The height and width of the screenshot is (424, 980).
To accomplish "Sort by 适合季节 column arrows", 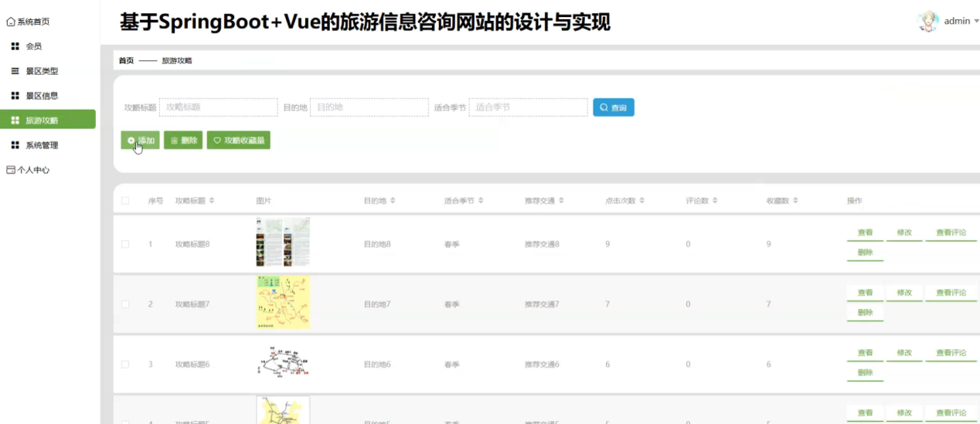I will pos(481,201).
